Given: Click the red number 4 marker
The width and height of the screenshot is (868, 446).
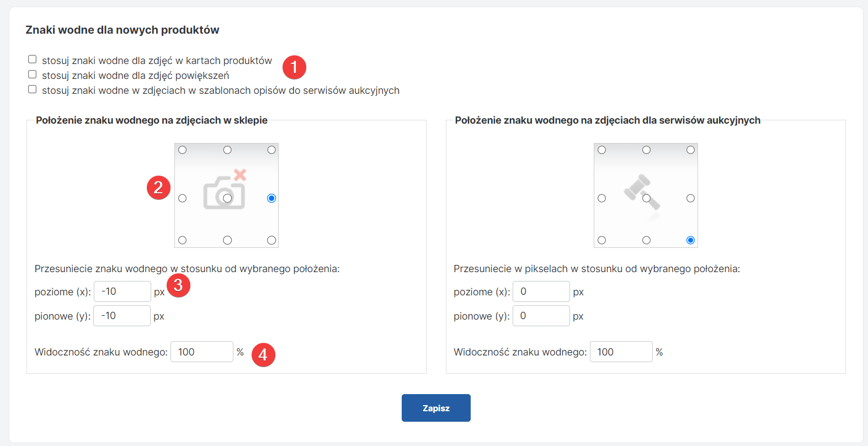Looking at the screenshot, I should pos(263,355).
